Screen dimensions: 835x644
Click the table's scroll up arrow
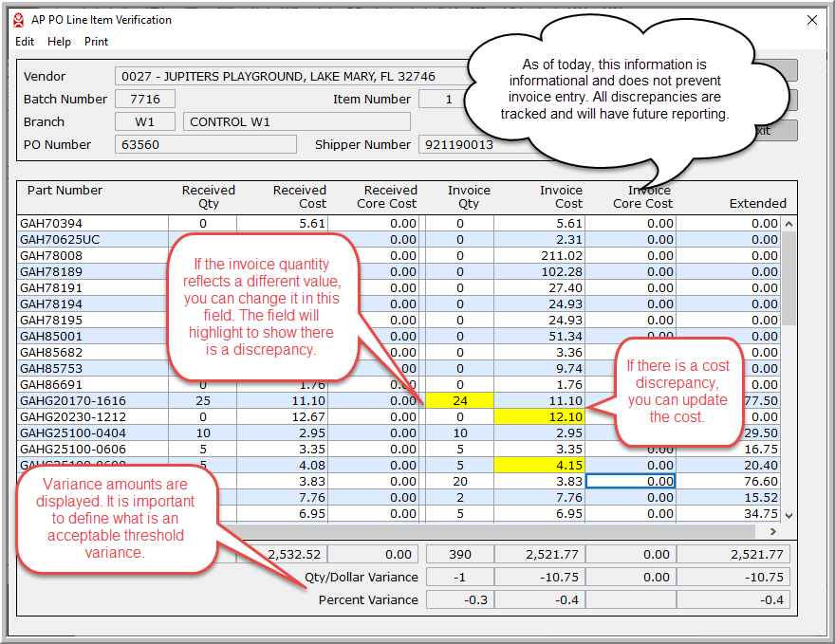pyautogui.click(x=788, y=225)
